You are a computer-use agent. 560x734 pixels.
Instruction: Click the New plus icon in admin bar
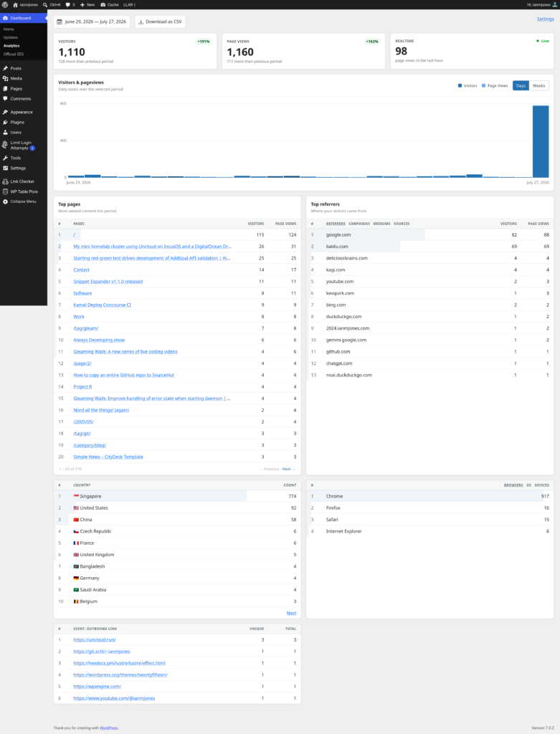pyautogui.click(x=82, y=5)
